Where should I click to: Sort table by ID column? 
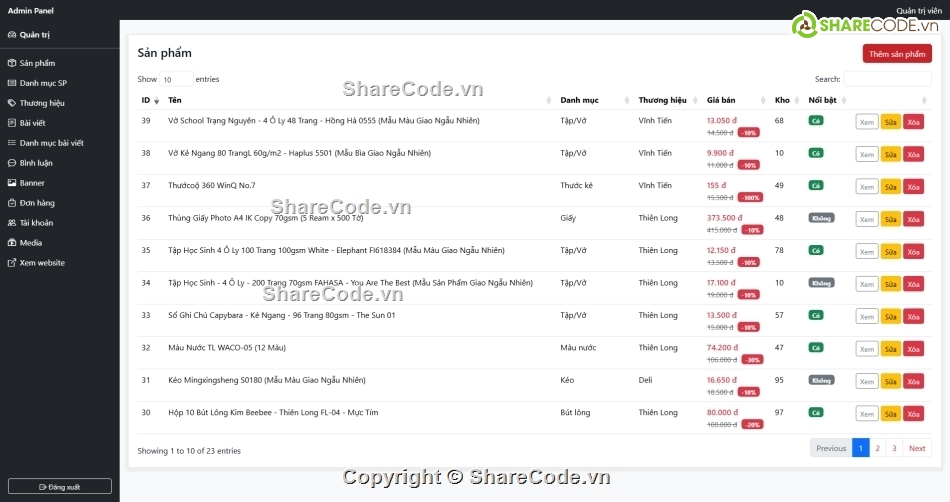coord(150,101)
